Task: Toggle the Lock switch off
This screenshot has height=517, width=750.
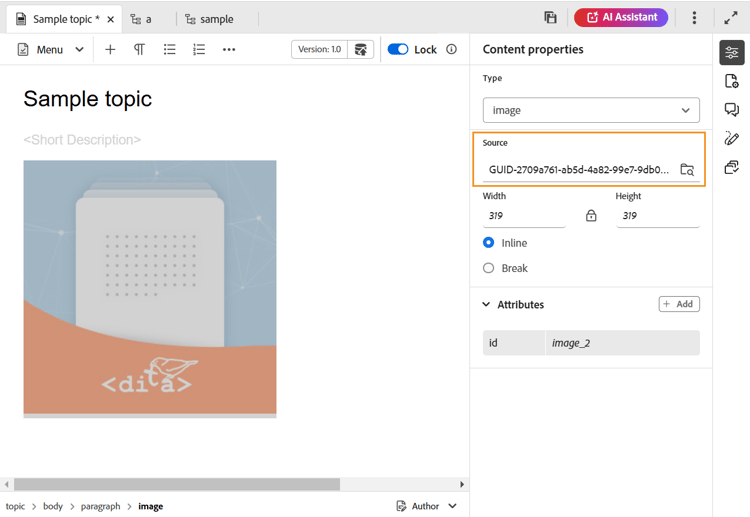Action: [x=397, y=49]
